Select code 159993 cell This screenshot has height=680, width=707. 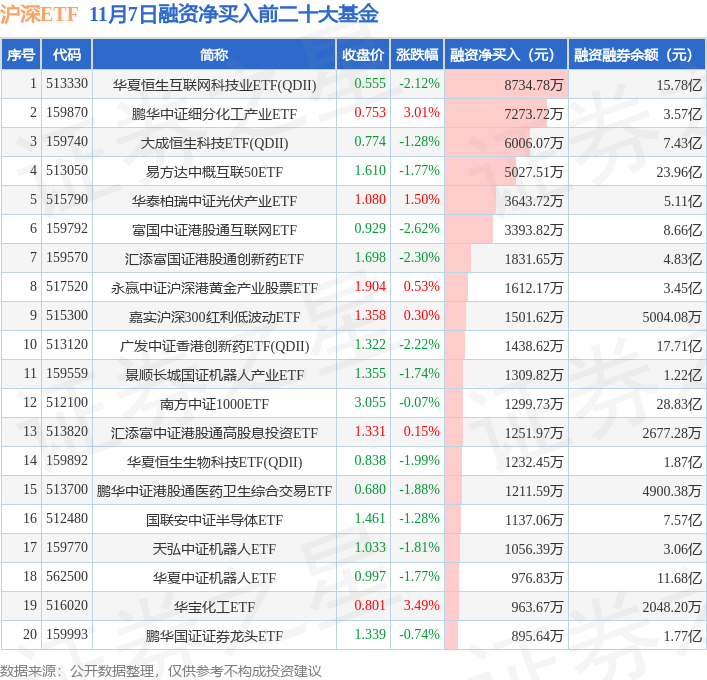click(67, 634)
